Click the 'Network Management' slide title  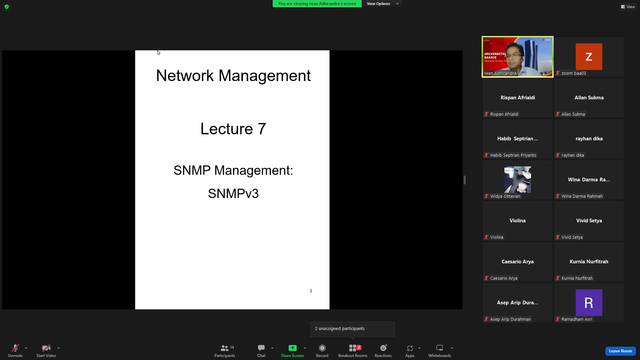point(233,76)
